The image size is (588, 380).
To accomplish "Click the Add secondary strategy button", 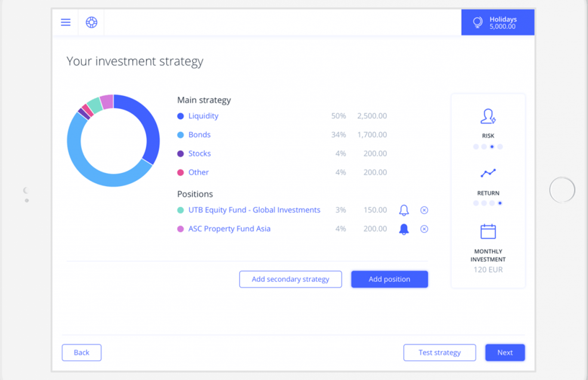I will 290,279.
